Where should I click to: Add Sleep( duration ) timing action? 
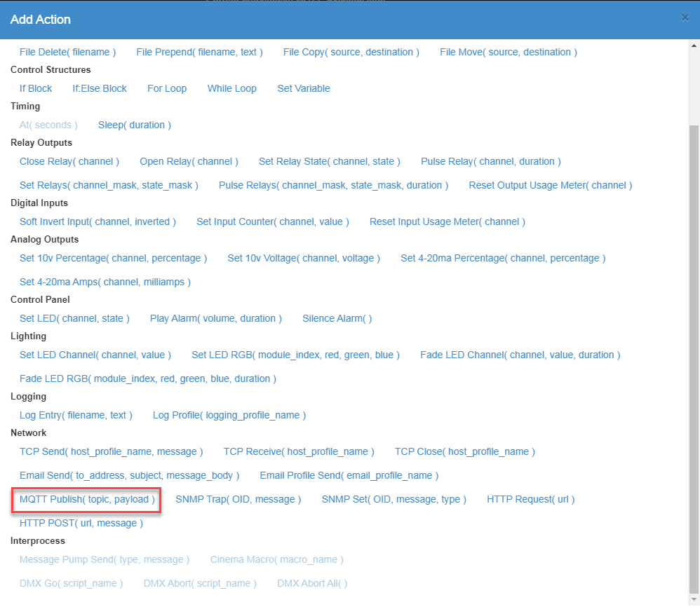pos(135,125)
